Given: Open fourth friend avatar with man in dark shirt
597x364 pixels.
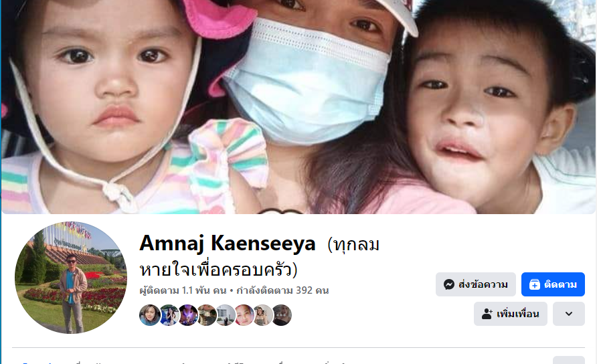Looking at the screenshot, I should click(207, 315).
